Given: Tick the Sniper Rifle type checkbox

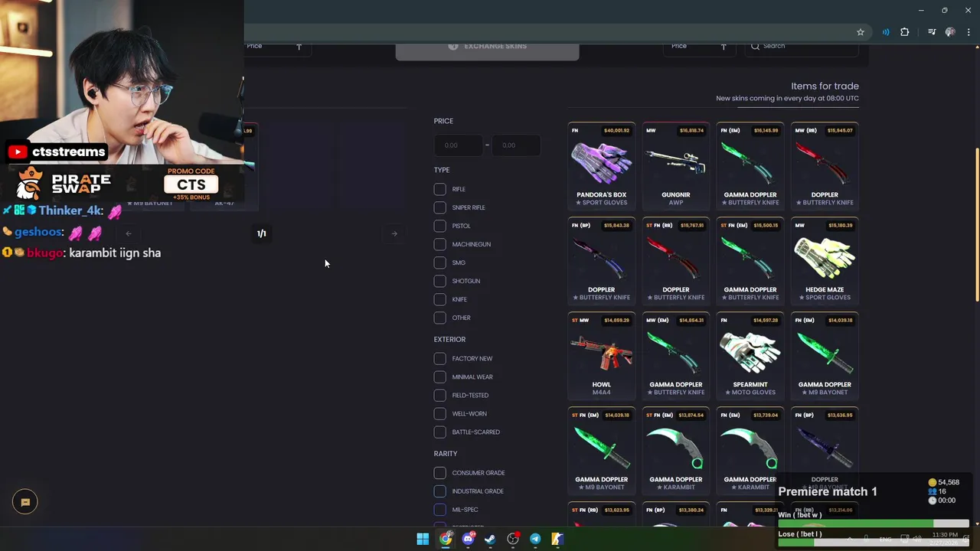Looking at the screenshot, I should point(439,207).
